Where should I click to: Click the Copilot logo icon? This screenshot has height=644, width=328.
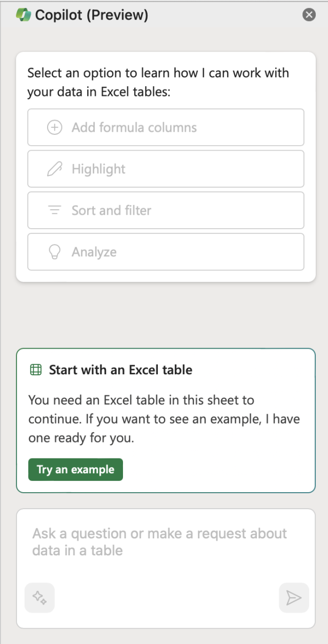coord(24,15)
